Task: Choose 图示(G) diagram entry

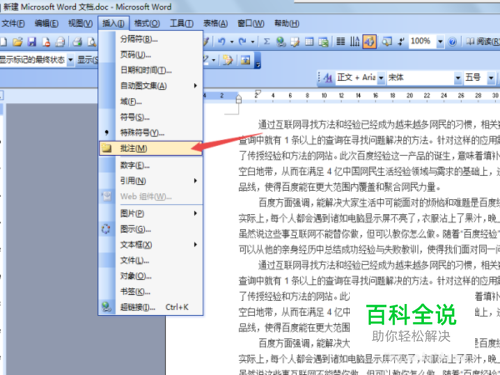Action: pyautogui.click(x=151, y=229)
